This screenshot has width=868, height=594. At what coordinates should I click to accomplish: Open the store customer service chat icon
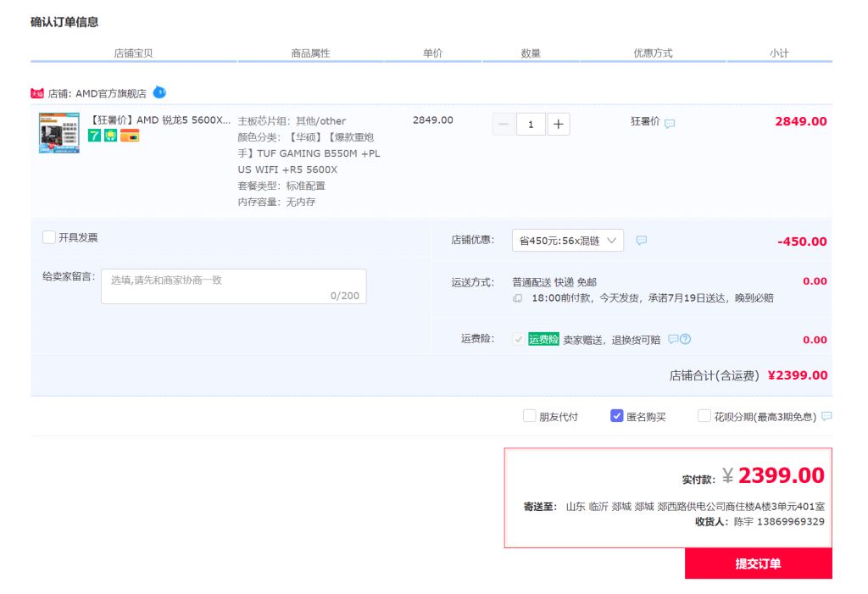point(159,93)
